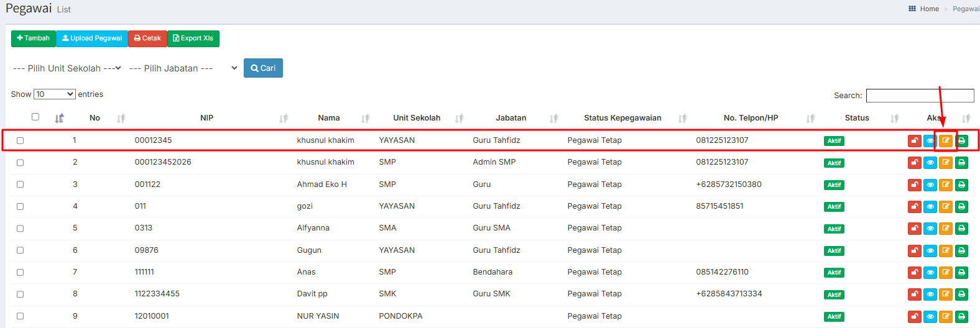Edit the Anas Bendahara record
The height and width of the screenshot is (328, 980).
[x=946, y=272]
